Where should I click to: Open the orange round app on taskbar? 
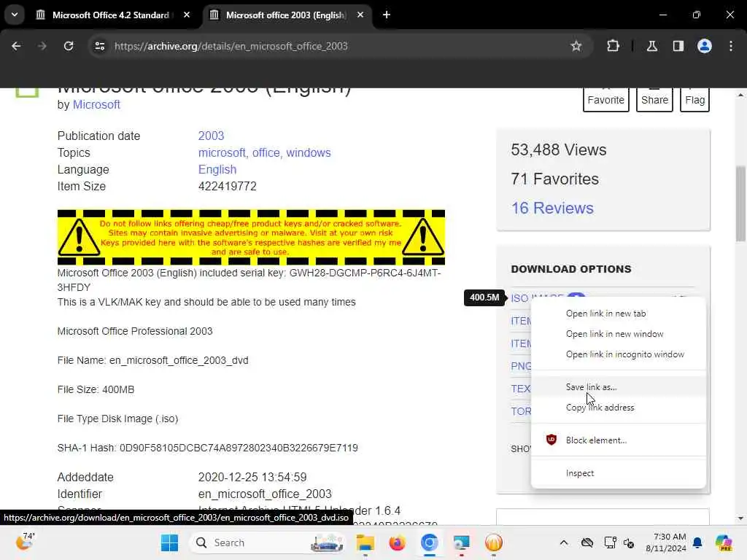coord(494,542)
